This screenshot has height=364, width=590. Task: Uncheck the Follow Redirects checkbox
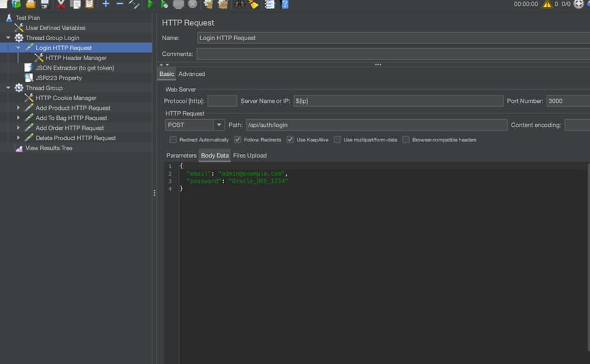pyautogui.click(x=238, y=140)
